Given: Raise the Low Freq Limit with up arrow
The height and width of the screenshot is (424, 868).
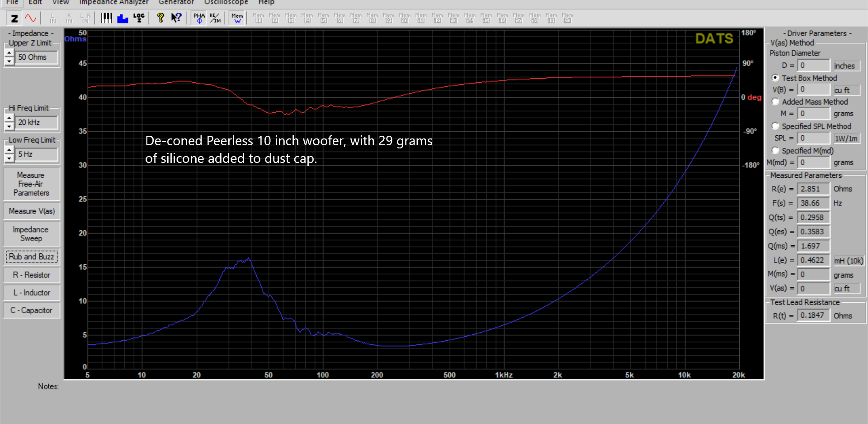Looking at the screenshot, I should [9, 150].
